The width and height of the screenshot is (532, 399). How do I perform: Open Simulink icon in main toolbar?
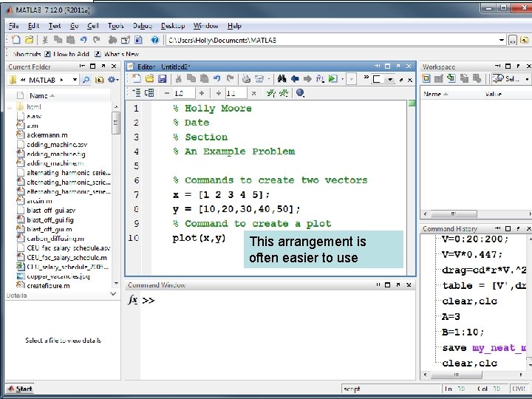point(112,40)
